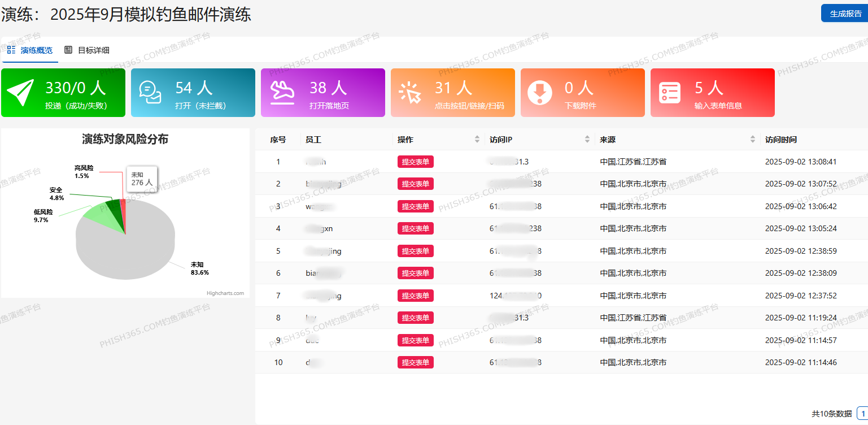Click 提交表单 tag in row 1
Screen dimensions: 868x425
point(415,162)
